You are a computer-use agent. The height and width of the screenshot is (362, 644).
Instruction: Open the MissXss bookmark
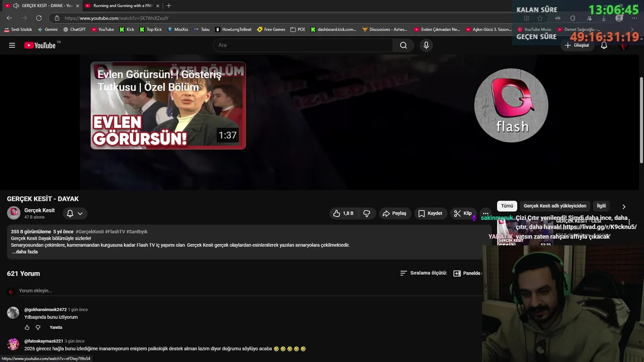click(178, 30)
